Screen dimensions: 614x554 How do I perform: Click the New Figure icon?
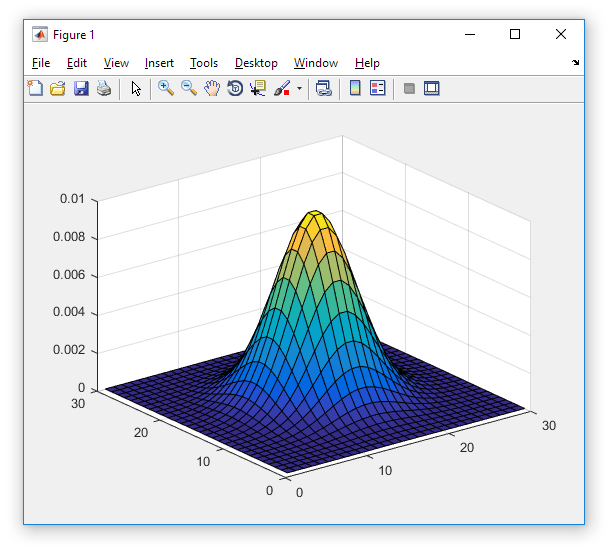pos(35,88)
